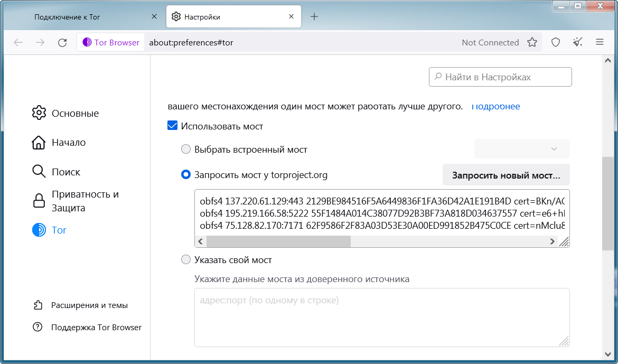
Task: Click the Tor Browser identity icon
Action: pyautogui.click(x=87, y=42)
